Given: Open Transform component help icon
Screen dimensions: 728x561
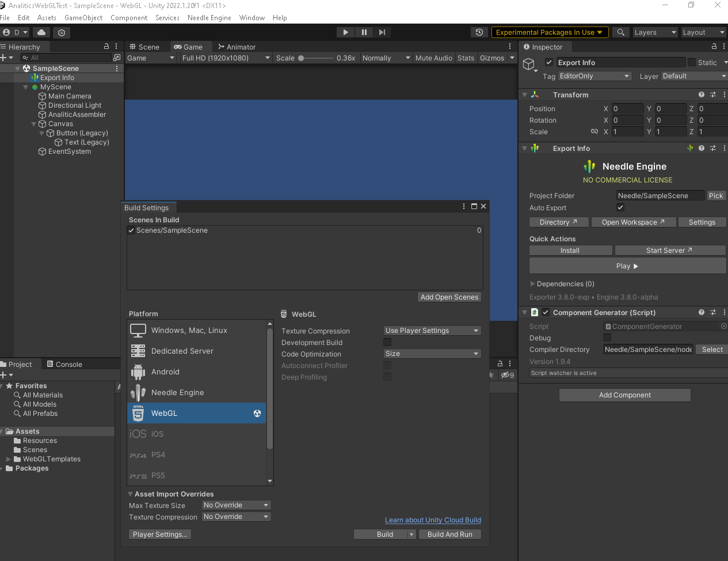Looking at the screenshot, I should tap(702, 94).
